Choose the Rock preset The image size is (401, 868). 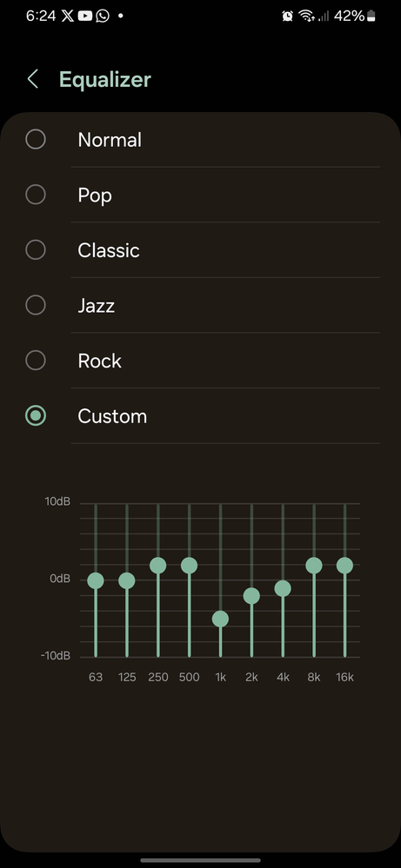[36, 361]
